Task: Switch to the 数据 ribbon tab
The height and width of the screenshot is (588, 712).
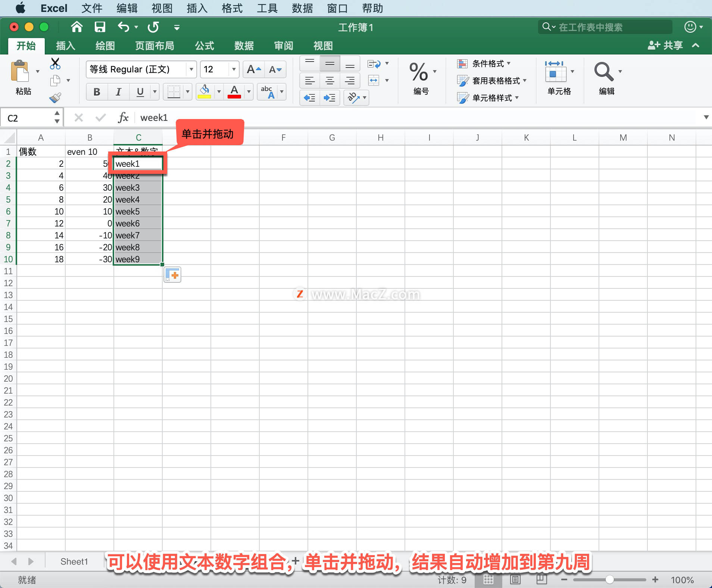Action: coord(243,46)
